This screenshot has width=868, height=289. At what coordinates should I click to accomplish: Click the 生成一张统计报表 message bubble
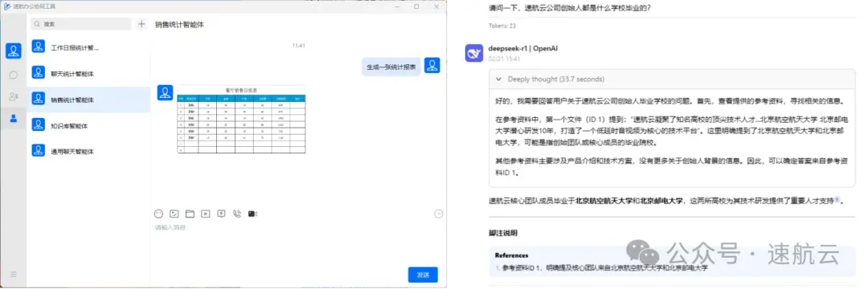point(391,67)
